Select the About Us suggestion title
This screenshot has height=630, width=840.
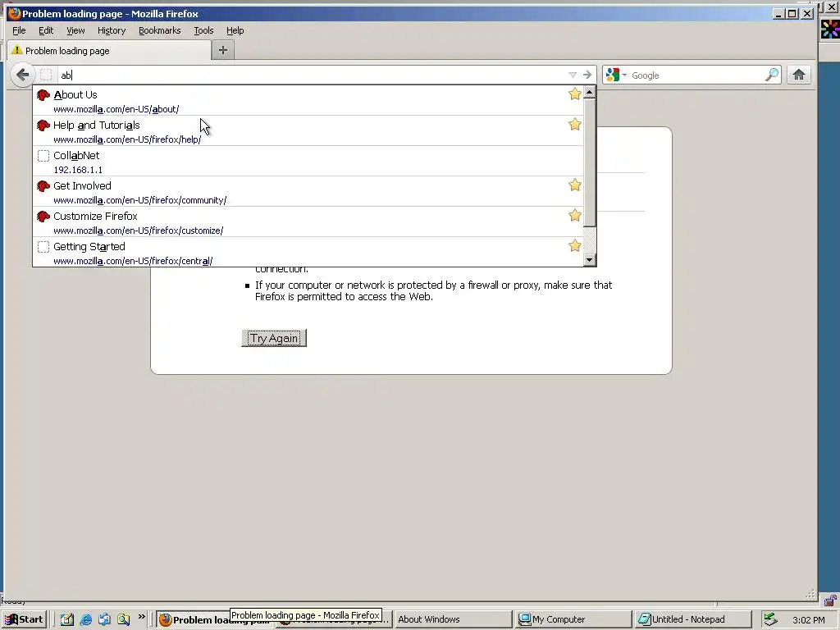tap(75, 95)
